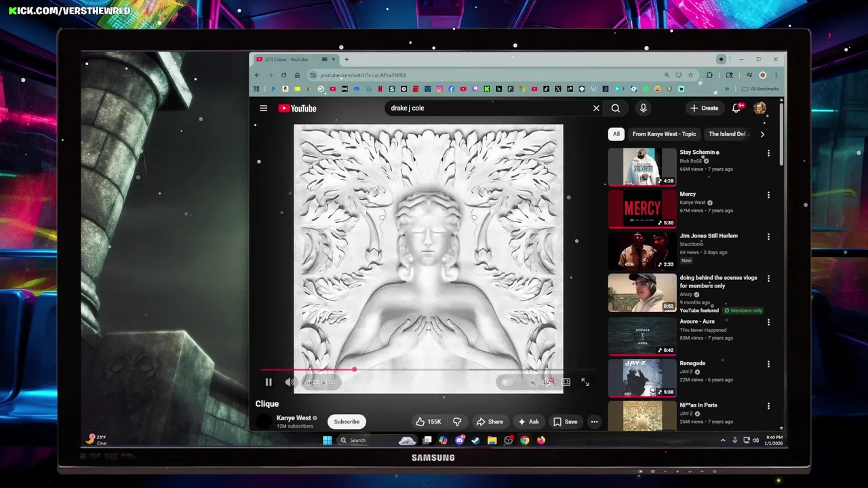Screen dimensions: 868x488
Task: Open options menu for Mercy
Action: click(768, 195)
